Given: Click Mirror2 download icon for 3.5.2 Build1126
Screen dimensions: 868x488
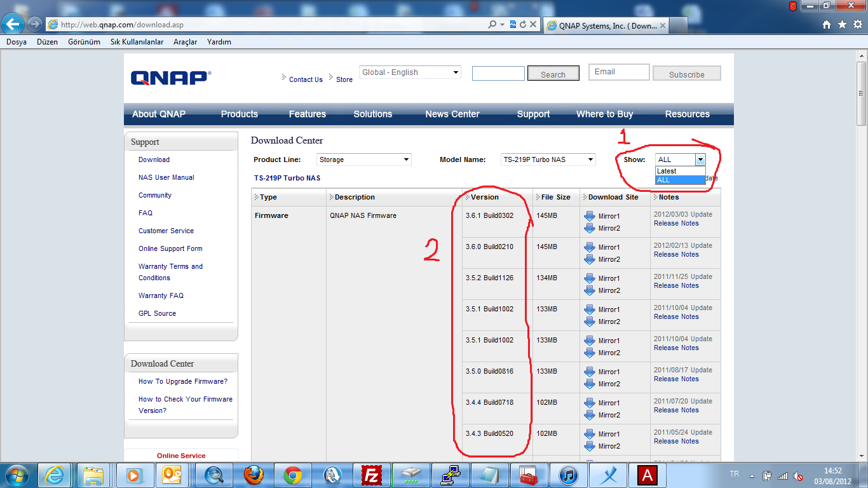Looking at the screenshot, I should (x=590, y=290).
